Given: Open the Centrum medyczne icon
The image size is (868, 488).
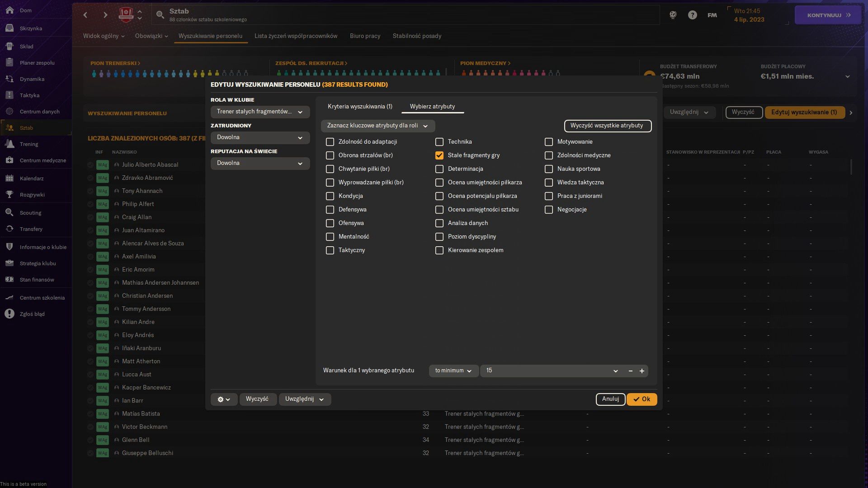Looking at the screenshot, I should click(9, 160).
